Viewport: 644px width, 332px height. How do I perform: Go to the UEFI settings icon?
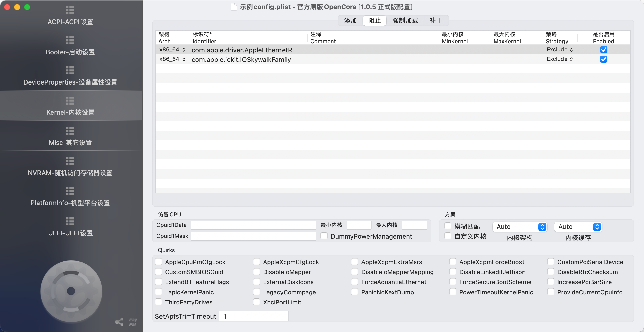point(70,221)
